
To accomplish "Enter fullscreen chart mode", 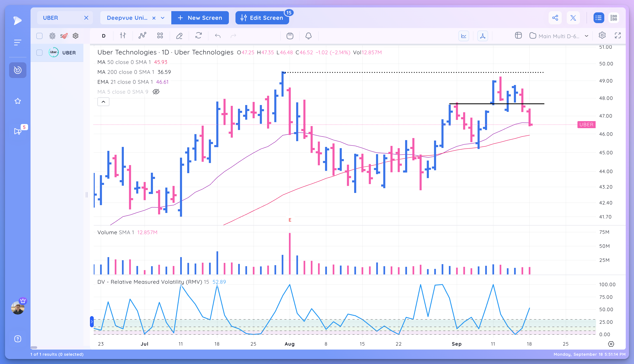I will [x=618, y=35].
